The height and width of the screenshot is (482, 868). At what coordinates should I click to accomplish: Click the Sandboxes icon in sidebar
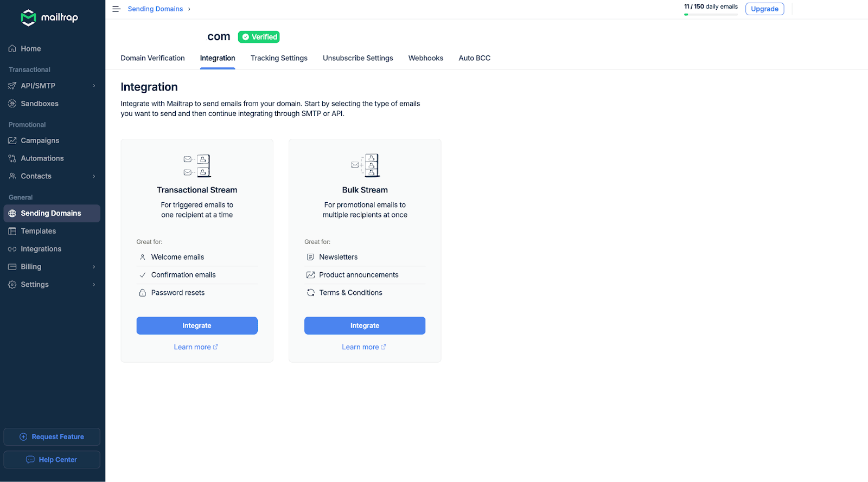coord(12,104)
